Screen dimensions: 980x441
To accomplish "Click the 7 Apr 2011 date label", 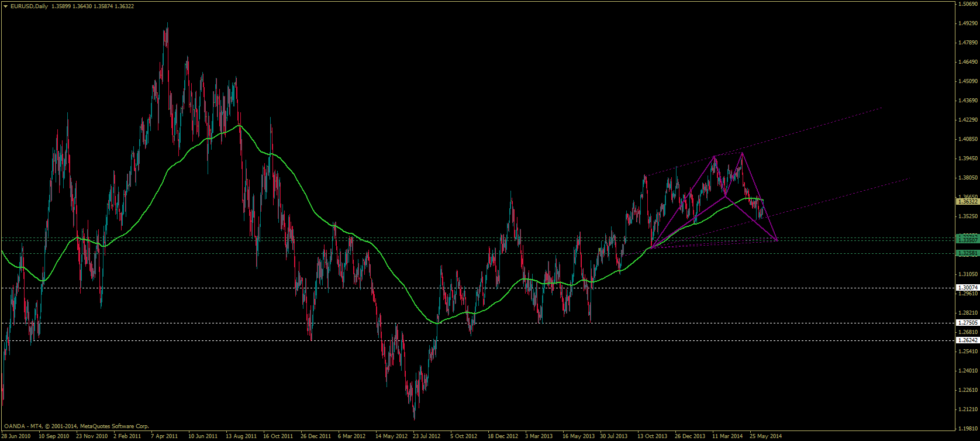I will 164,436.
